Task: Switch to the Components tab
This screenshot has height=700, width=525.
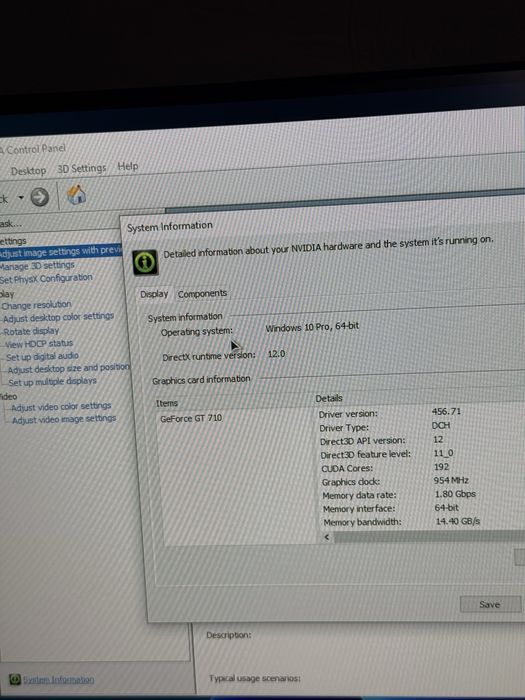Action: (202, 293)
